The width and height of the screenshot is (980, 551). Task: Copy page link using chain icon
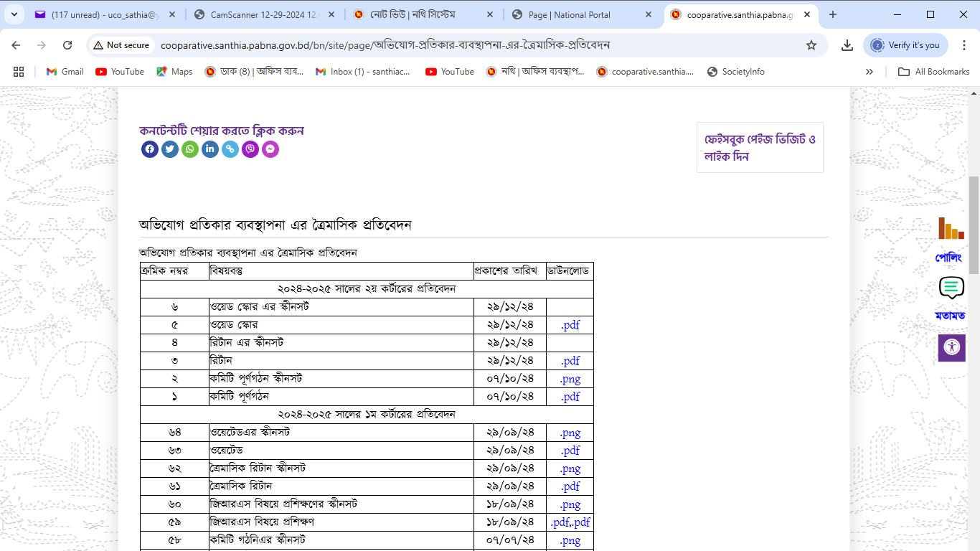point(230,149)
